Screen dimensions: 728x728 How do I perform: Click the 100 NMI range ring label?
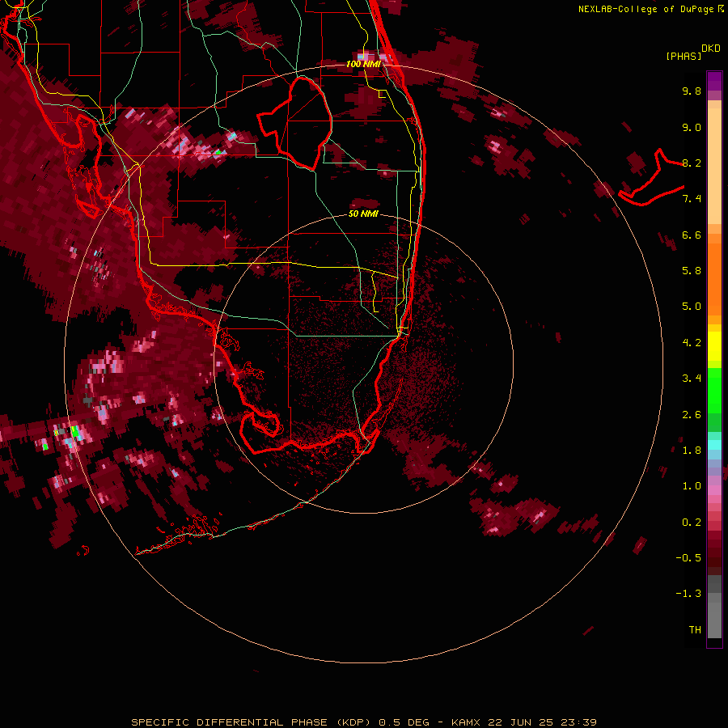tap(363, 64)
